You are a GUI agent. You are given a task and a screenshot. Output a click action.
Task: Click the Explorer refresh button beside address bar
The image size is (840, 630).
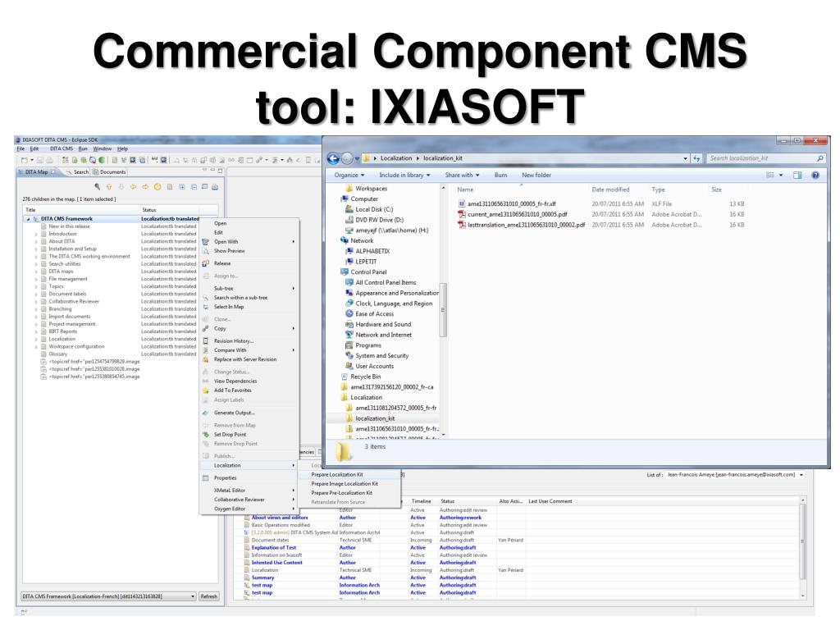click(696, 158)
